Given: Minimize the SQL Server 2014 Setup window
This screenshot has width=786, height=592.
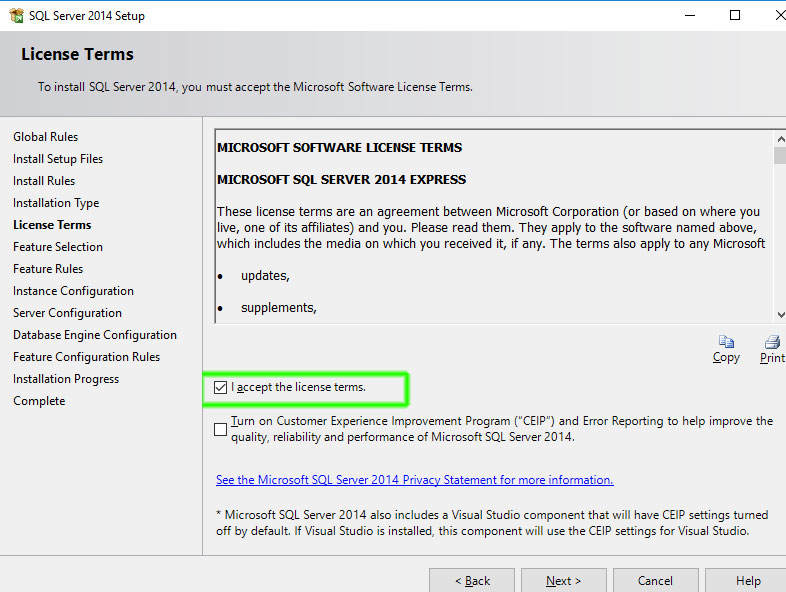Looking at the screenshot, I should click(x=690, y=16).
